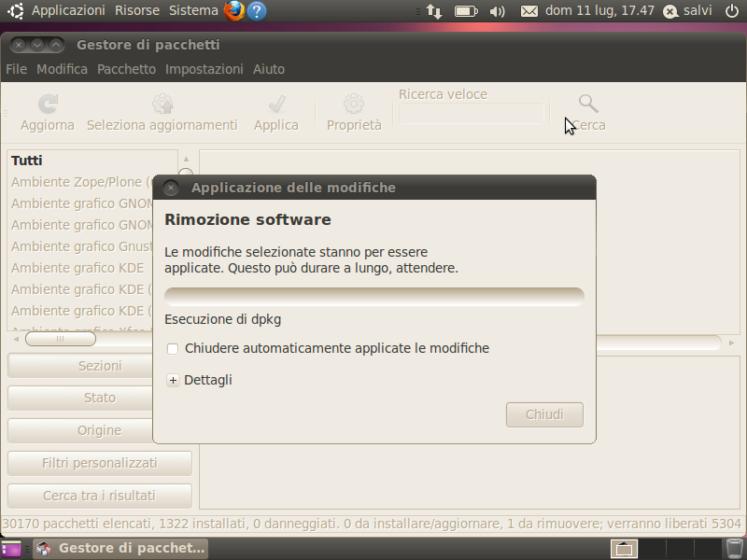Image resolution: width=747 pixels, height=560 pixels.
Task: Click the volume speaker icon
Action: [497, 11]
